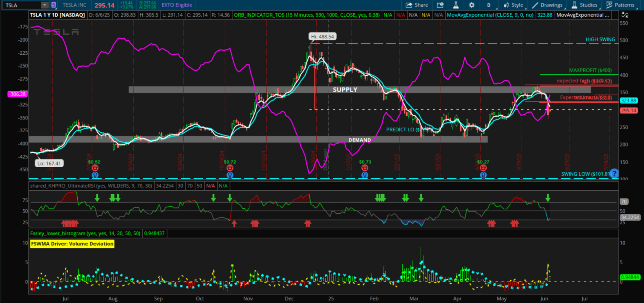
Task: Click the MovAvgExponential (CLOSE, 9, 0, no) label
Action: click(x=490, y=15)
